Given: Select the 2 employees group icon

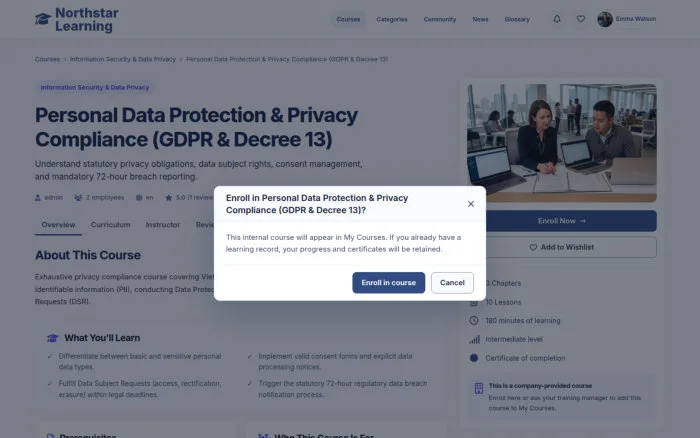Looking at the screenshot, I should tap(78, 198).
